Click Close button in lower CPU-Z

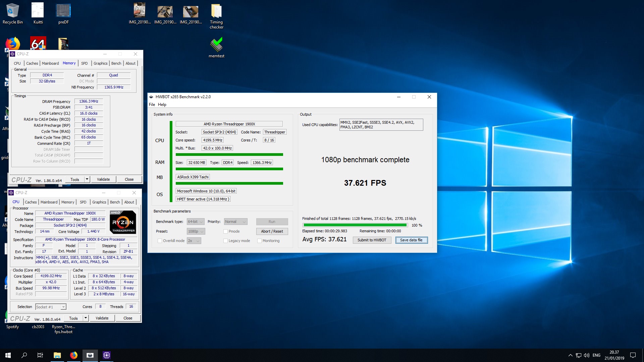[128, 318]
